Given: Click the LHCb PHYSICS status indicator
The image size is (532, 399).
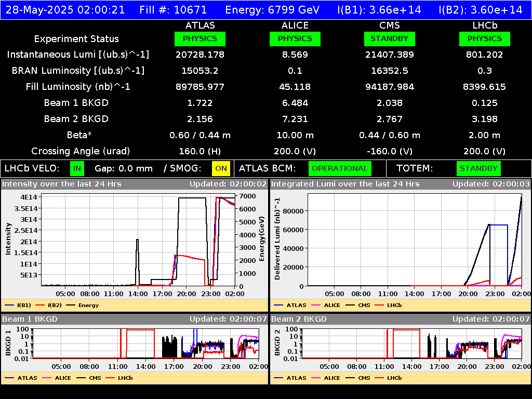Looking at the screenshot, I should tap(485, 38).
